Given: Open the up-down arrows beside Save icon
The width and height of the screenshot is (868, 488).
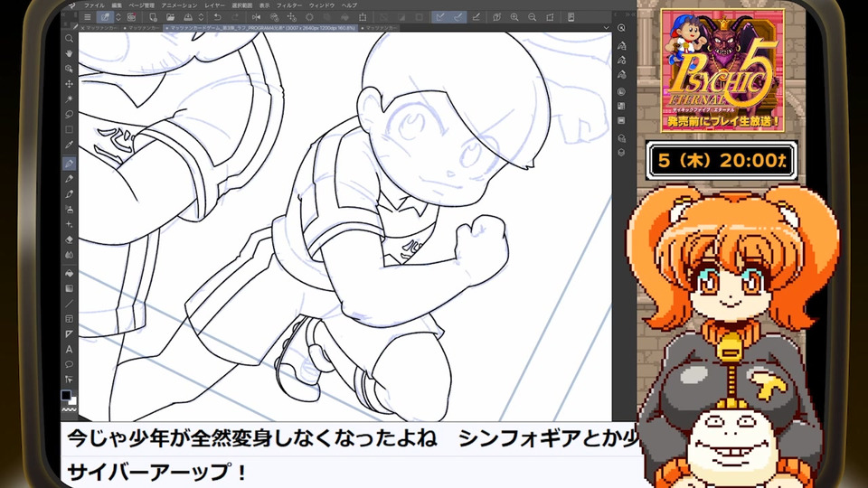Looking at the screenshot, I should click(201, 17).
